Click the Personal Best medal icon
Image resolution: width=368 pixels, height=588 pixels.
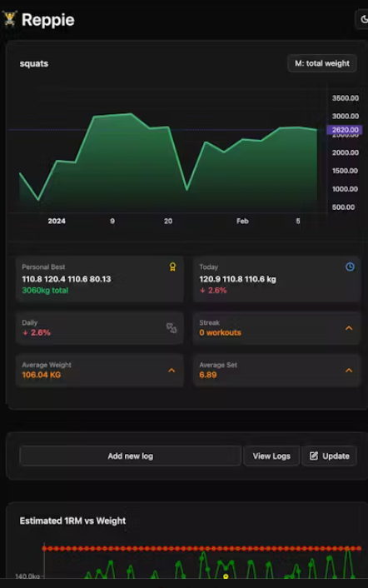click(x=172, y=267)
